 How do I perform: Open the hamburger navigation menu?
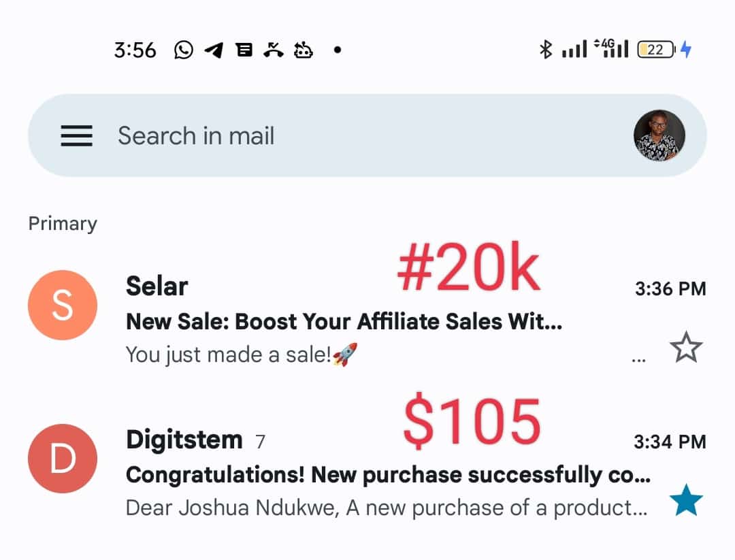click(x=76, y=135)
